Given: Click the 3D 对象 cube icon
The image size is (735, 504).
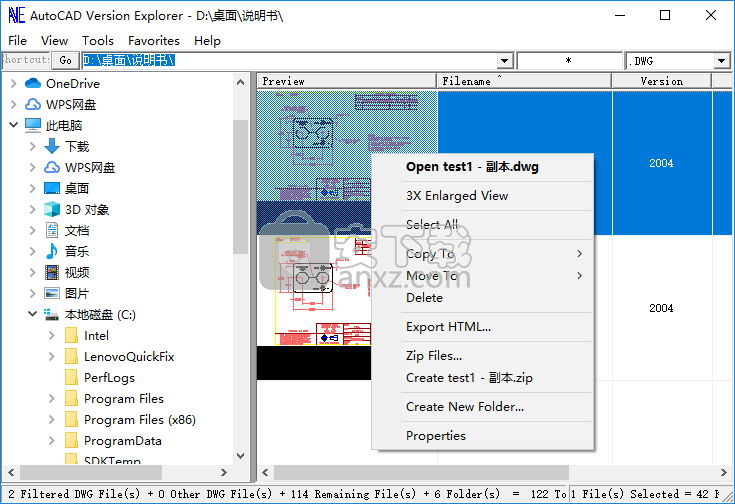Looking at the screenshot, I should [52, 209].
